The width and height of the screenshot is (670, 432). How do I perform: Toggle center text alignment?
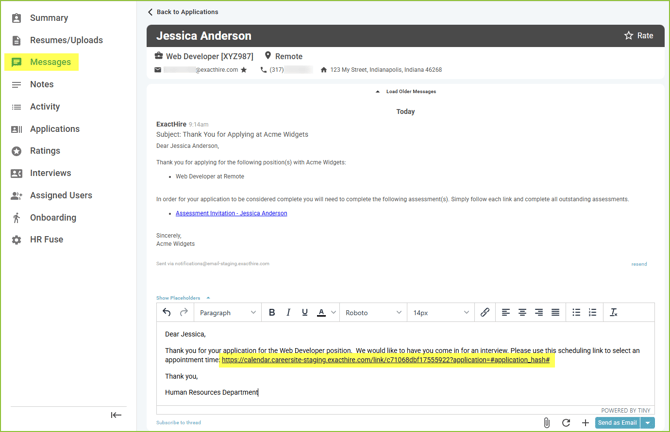(522, 313)
